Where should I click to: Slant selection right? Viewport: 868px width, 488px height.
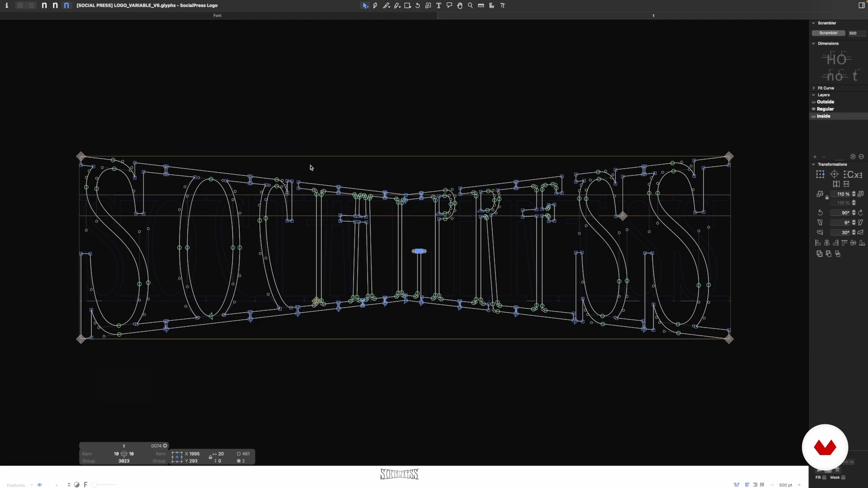coord(861,223)
